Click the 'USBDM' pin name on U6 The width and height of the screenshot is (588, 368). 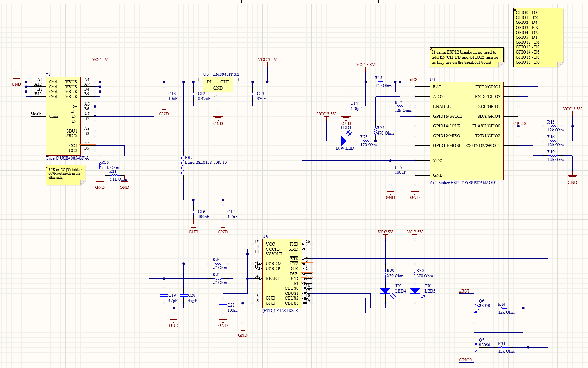273,264
